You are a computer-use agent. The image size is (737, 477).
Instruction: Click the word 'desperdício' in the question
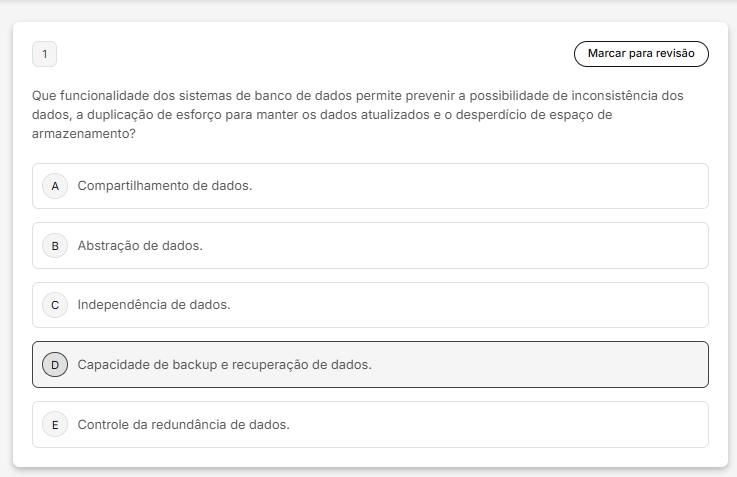[491, 115]
